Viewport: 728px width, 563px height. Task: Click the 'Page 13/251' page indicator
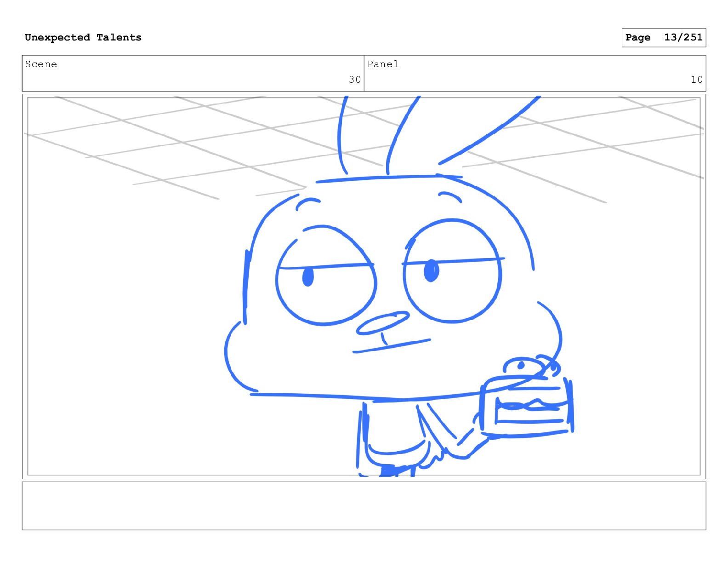pyautogui.click(x=664, y=38)
